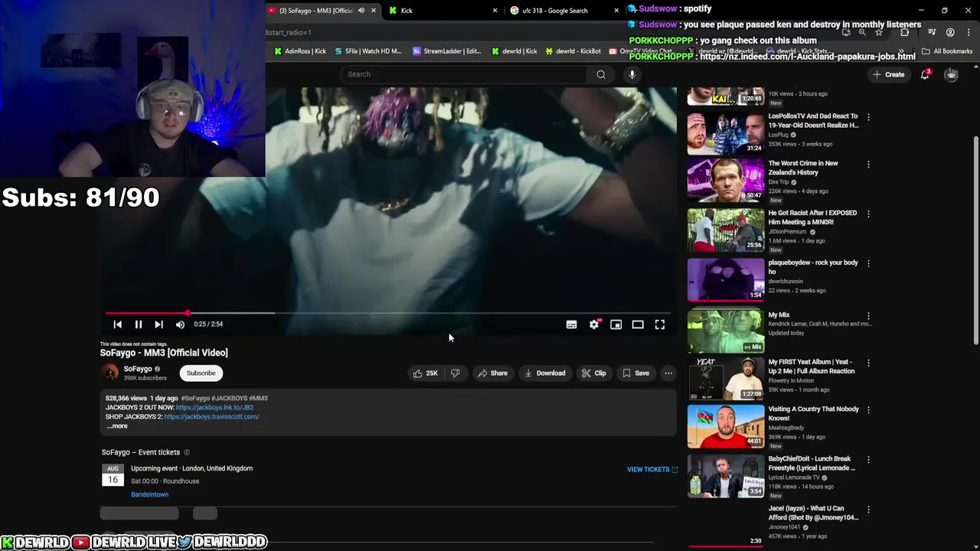The height and width of the screenshot is (551, 980).
Task: Subscribe to SoFaygo channel
Action: (x=201, y=373)
